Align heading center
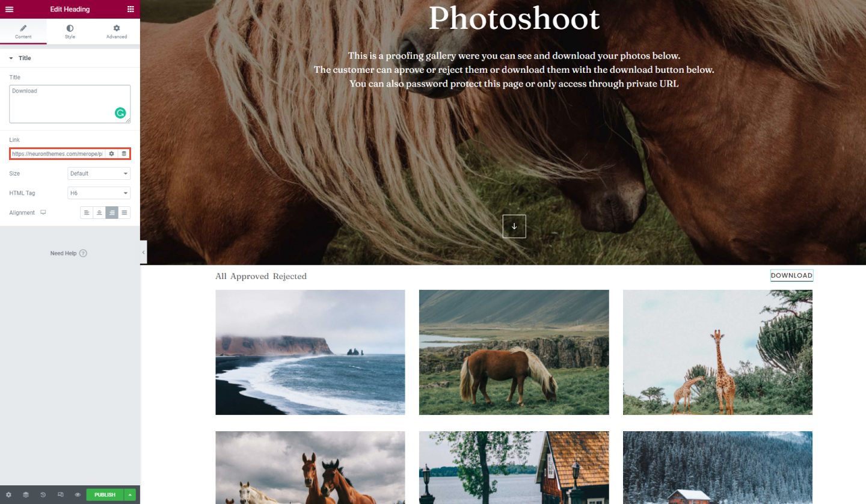The width and height of the screenshot is (866, 504). pyautogui.click(x=99, y=212)
